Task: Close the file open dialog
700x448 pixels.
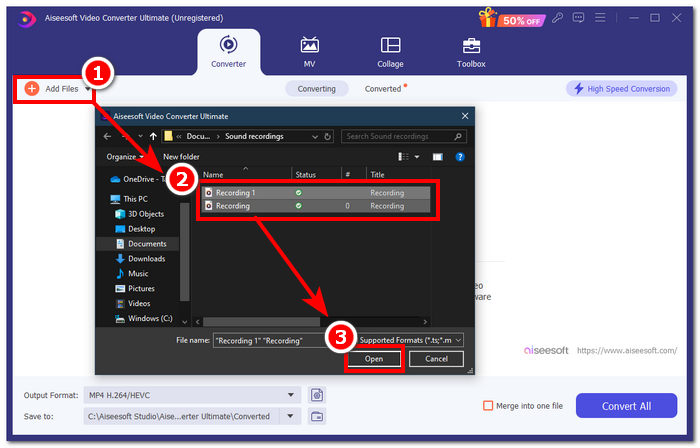Action: click(465, 116)
